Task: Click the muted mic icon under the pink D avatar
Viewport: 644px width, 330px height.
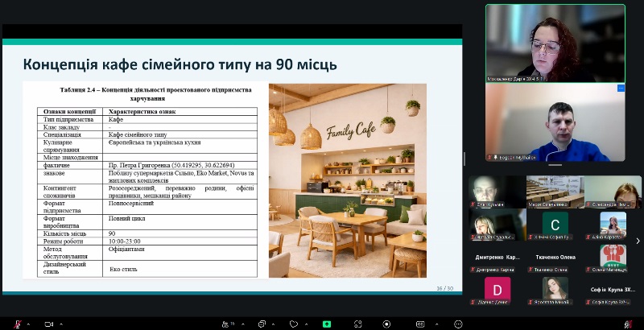Action: [473, 302]
